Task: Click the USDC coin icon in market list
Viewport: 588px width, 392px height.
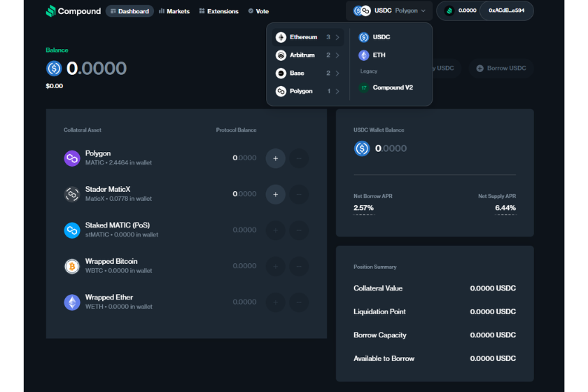Action: tap(363, 37)
